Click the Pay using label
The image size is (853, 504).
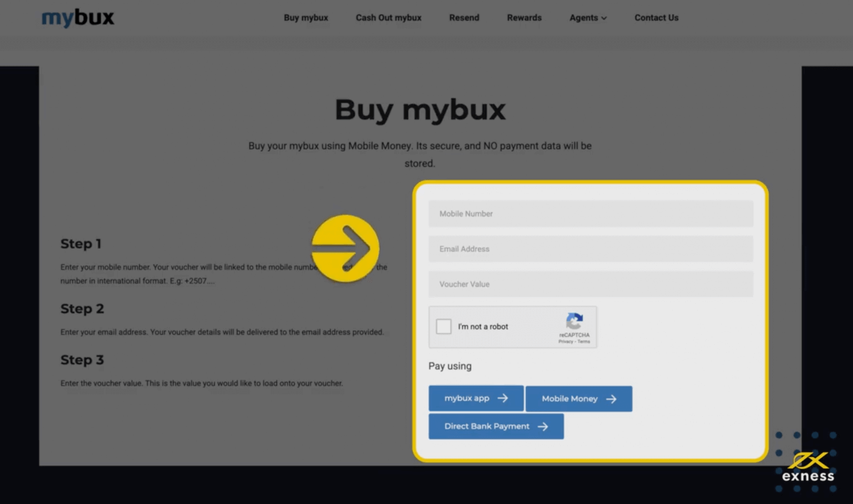(450, 367)
